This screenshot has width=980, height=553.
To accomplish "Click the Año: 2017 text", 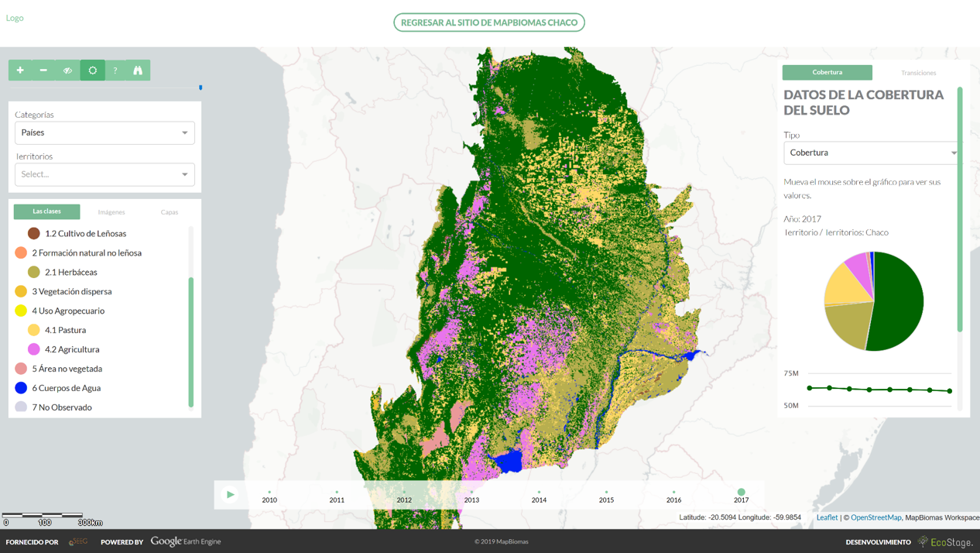I will click(802, 219).
